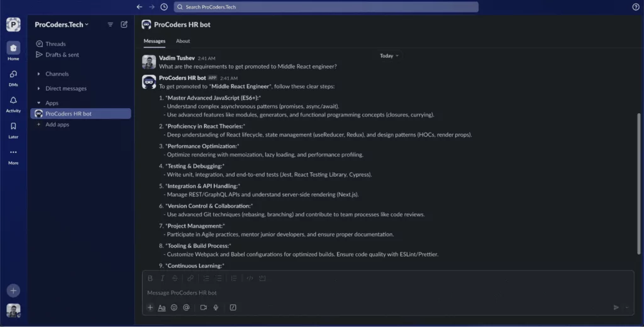Image resolution: width=644 pixels, height=327 pixels.
Task: Toggle italic formatting in composer
Action: 162,279
